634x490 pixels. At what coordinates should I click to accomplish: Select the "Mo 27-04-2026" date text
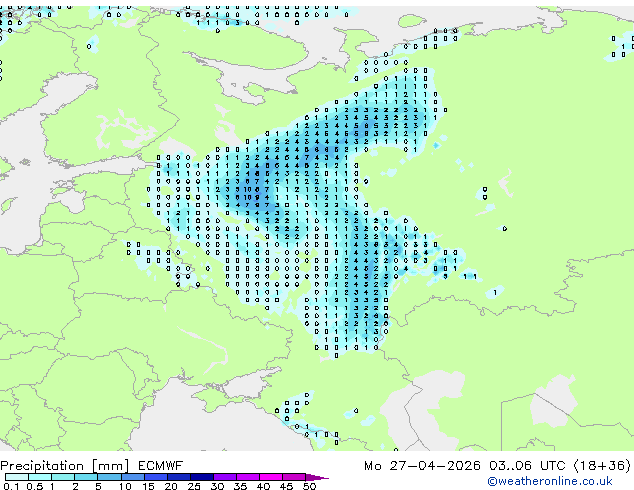(422, 466)
